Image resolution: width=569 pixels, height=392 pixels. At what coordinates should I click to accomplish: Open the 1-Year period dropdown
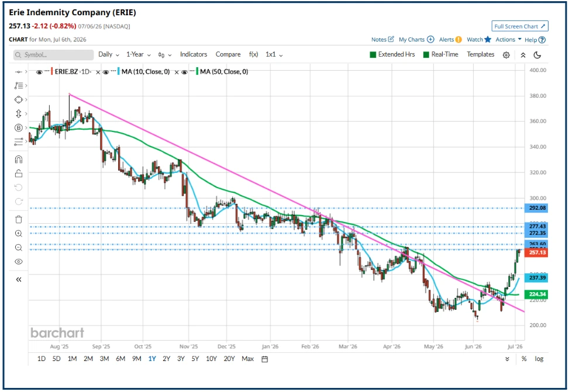138,54
